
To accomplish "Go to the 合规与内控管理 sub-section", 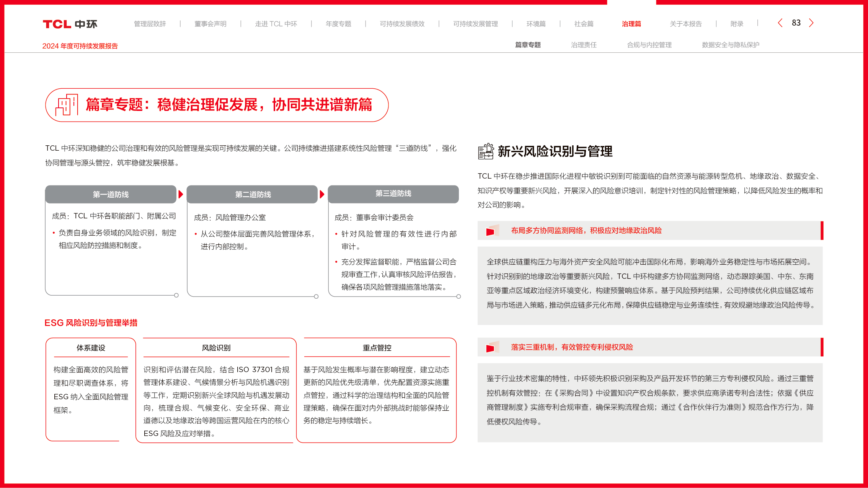I will (649, 45).
